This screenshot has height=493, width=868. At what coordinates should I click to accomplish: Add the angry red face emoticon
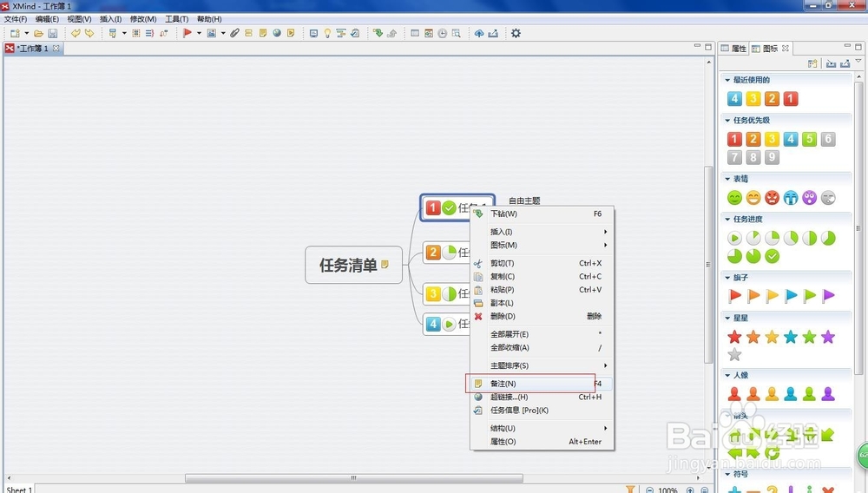tap(772, 198)
